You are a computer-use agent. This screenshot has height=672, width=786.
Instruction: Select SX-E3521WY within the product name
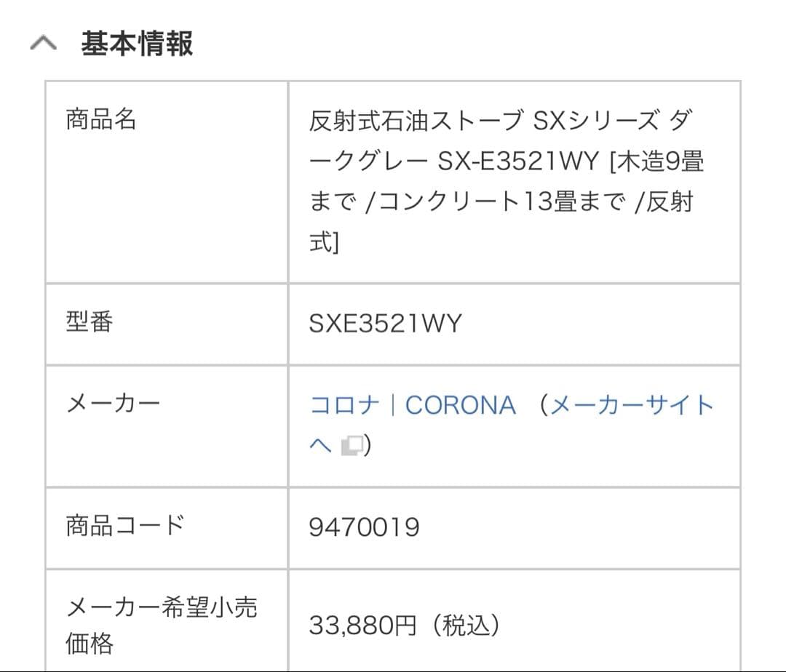(517, 161)
